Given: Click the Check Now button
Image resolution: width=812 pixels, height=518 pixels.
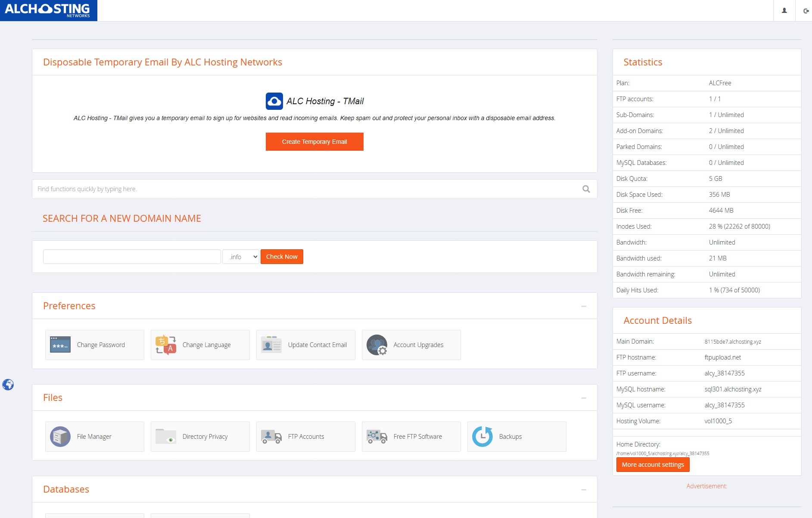Looking at the screenshot, I should coord(282,257).
